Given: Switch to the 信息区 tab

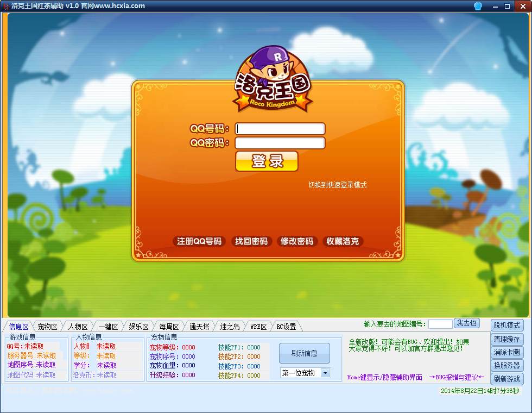Looking at the screenshot, I should 18,327.
